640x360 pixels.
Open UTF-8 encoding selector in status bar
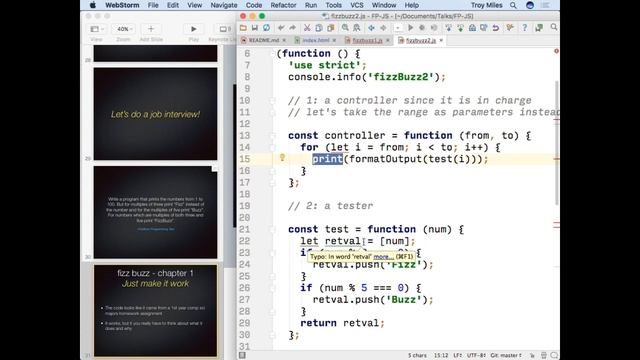[476, 356]
